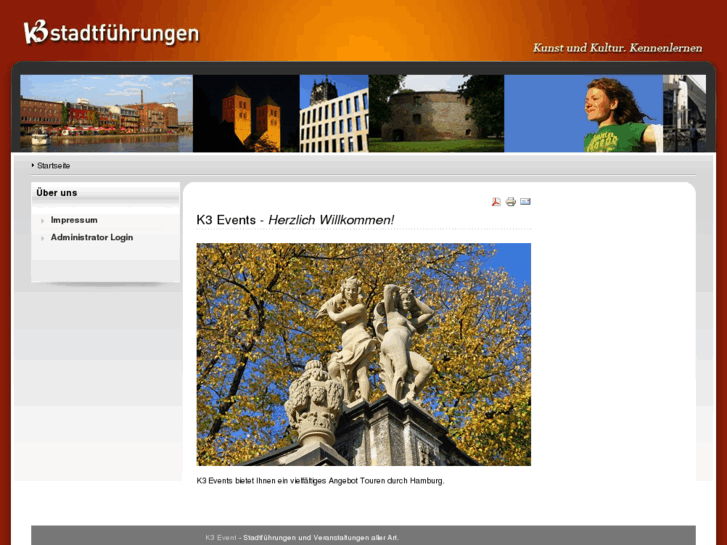Click the harbor waterfront banner photo

[106, 114]
